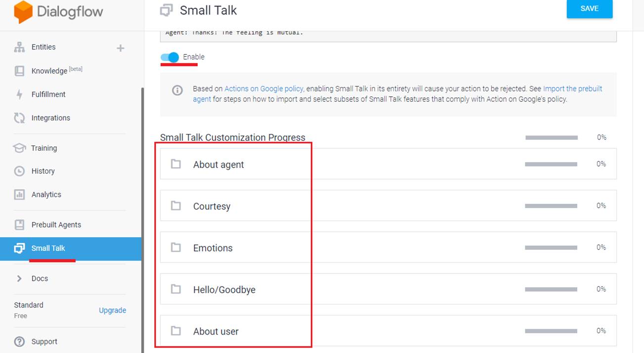Expand the Emotions folder row
Image resolution: width=644 pixels, height=353 pixels.
pos(213,248)
